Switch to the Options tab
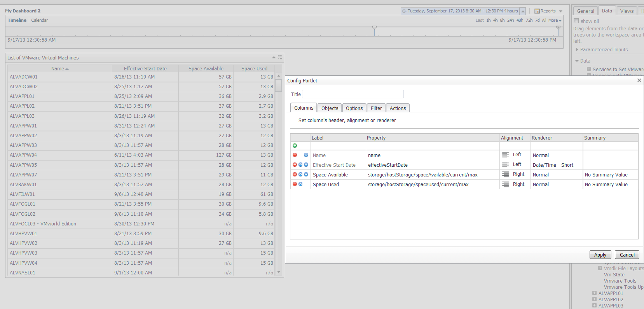 pyautogui.click(x=354, y=108)
